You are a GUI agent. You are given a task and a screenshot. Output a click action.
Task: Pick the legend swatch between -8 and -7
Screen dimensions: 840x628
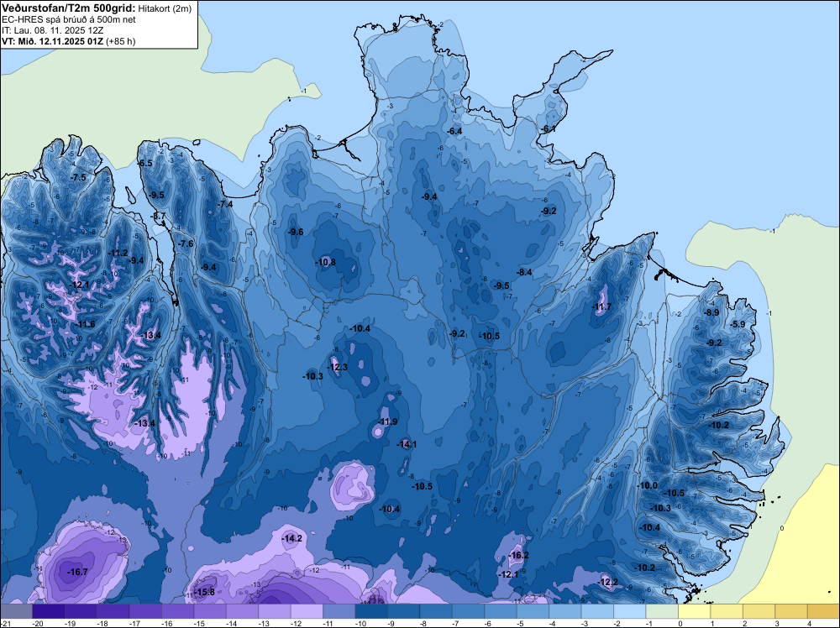[435, 611]
